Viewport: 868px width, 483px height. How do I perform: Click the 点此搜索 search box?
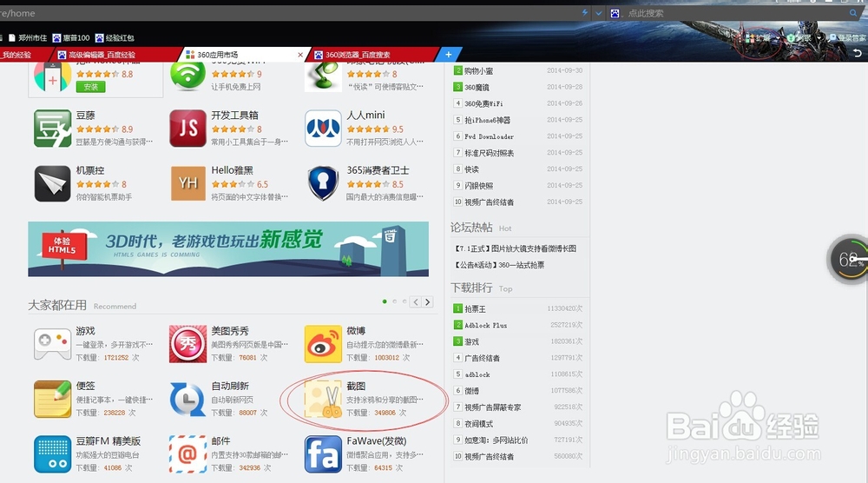pyautogui.click(x=734, y=13)
